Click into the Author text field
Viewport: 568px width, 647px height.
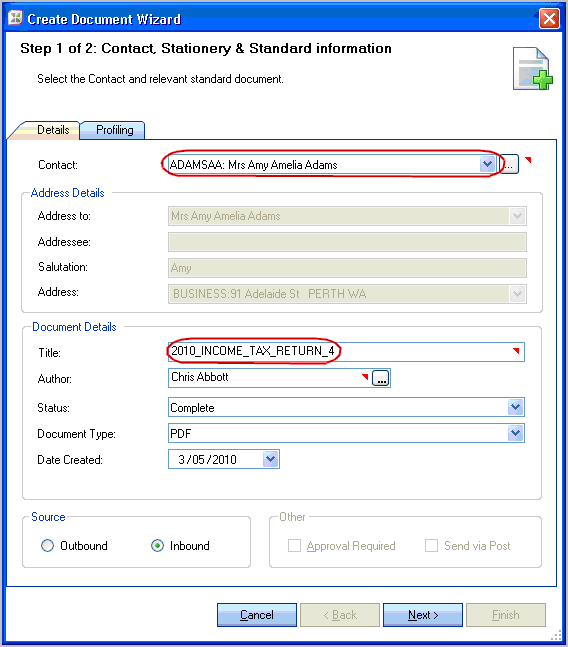point(269,378)
